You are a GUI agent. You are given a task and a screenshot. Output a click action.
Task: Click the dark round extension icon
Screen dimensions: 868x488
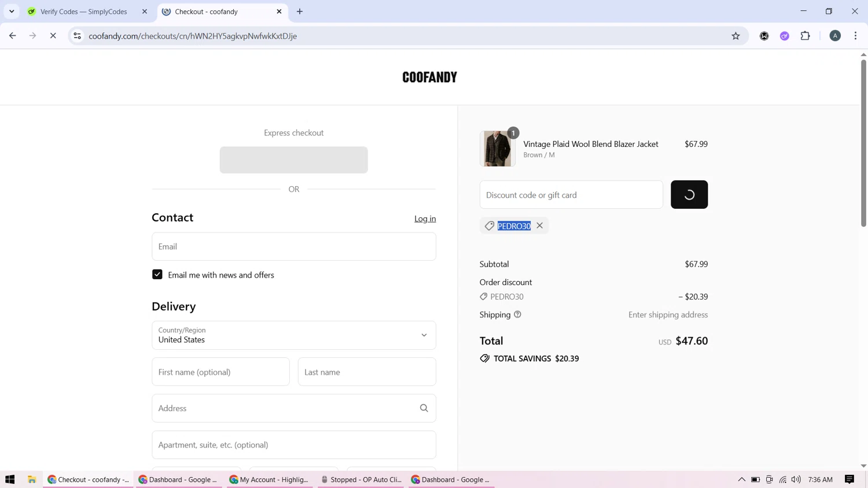point(764,36)
